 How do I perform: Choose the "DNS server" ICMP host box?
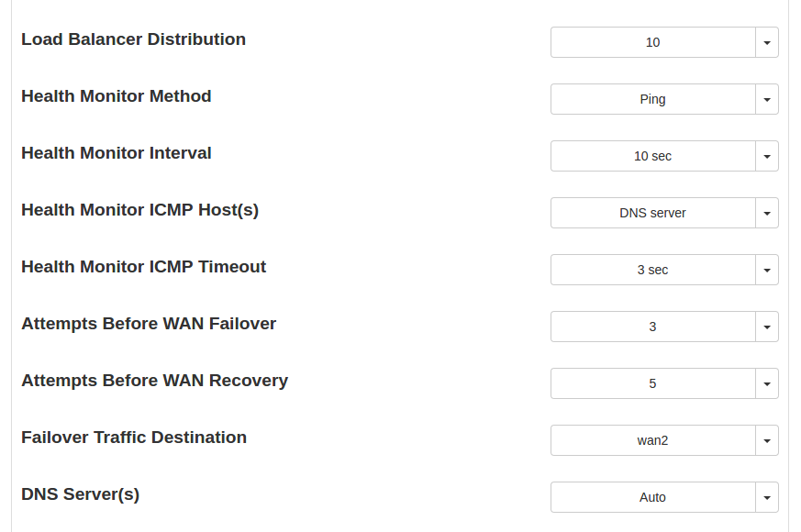click(x=652, y=213)
